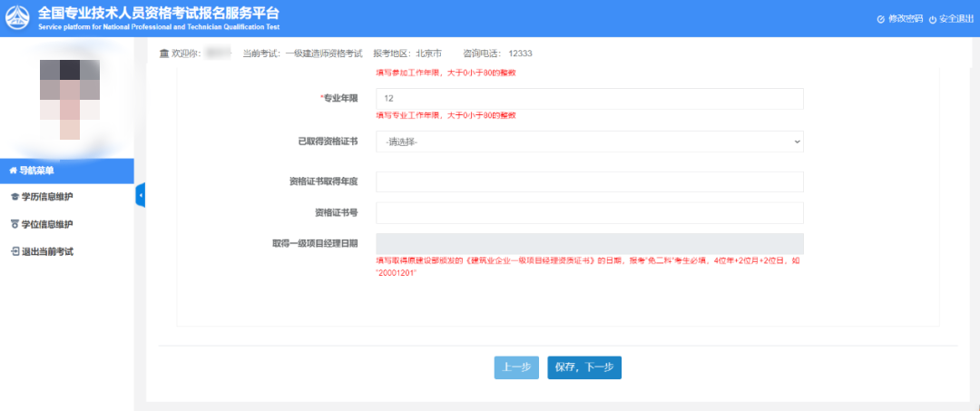Click the 修改密码 icon in the header
Viewport: 980px width, 411px height.
tap(880, 19)
